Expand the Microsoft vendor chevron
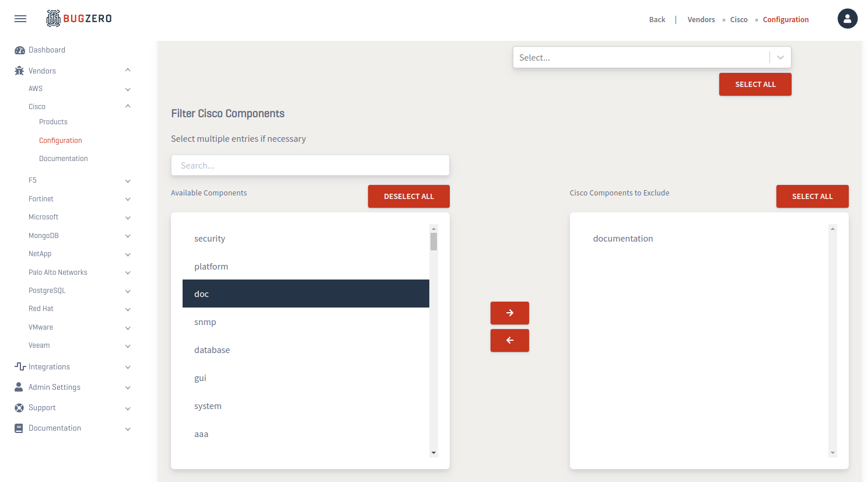The width and height of the screenshot is (868, 482). point(128,218)
